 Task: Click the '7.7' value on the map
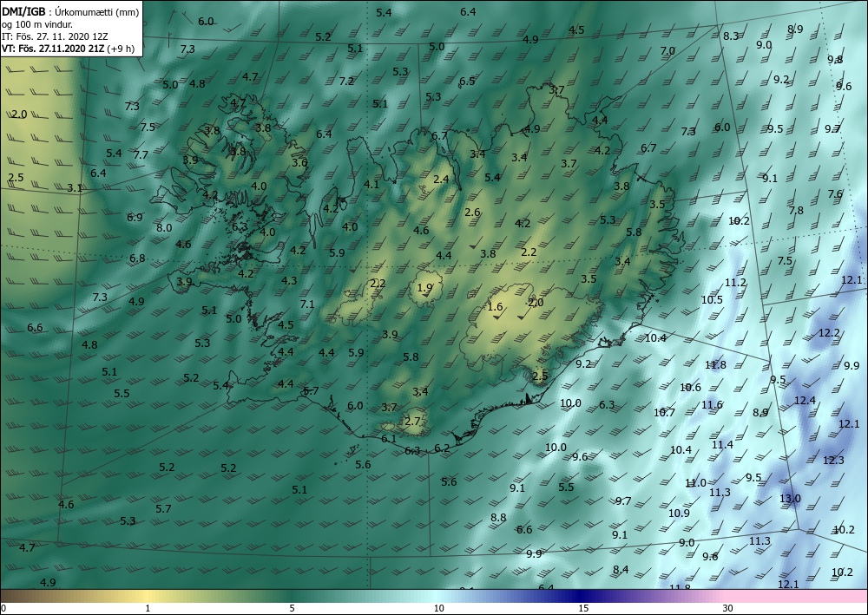[141, 154]
